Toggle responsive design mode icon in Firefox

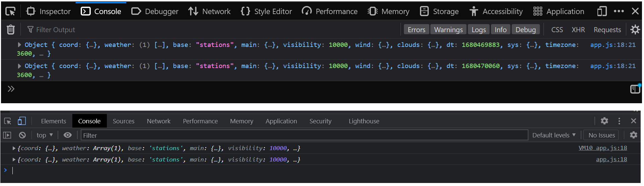coord(602,11)
